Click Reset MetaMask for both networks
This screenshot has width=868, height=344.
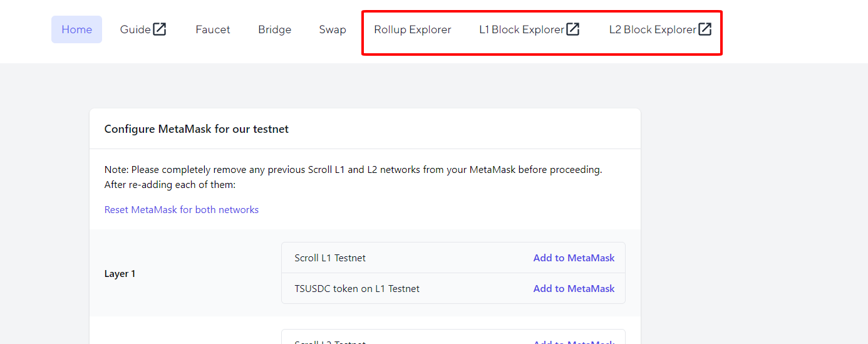tap(182, 210)
